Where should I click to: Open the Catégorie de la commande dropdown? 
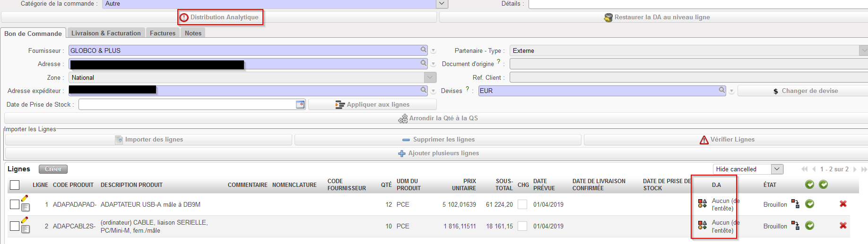pyautogui.click(x=441, y=4)
